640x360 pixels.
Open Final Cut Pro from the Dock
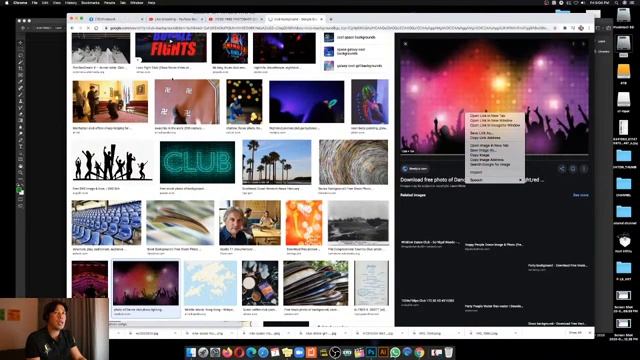coord(359,352)
